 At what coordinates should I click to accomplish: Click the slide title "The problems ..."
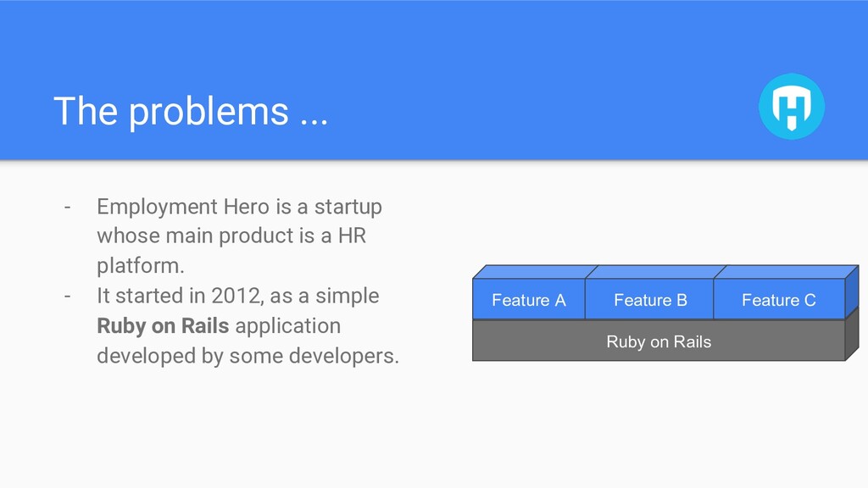tap(191, 111)
